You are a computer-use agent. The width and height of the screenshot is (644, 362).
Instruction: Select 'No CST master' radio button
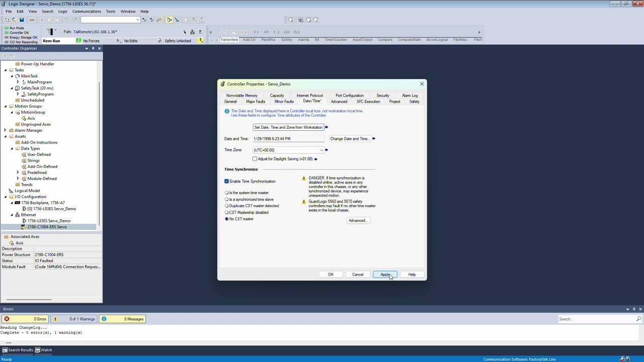point(226,219)
